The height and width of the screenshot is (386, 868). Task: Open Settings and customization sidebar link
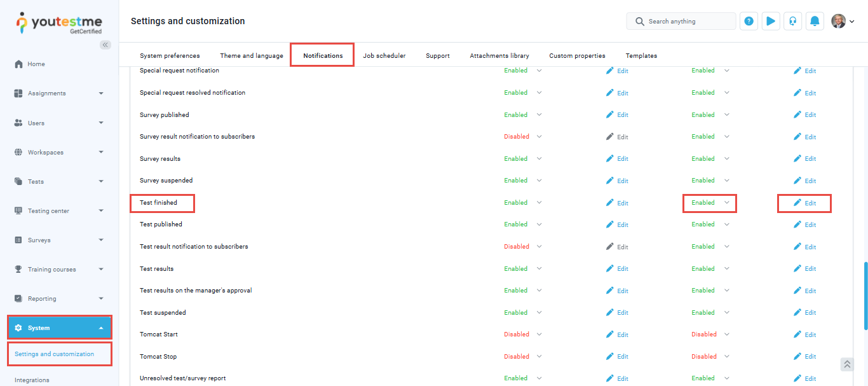(x=54, y=354)
